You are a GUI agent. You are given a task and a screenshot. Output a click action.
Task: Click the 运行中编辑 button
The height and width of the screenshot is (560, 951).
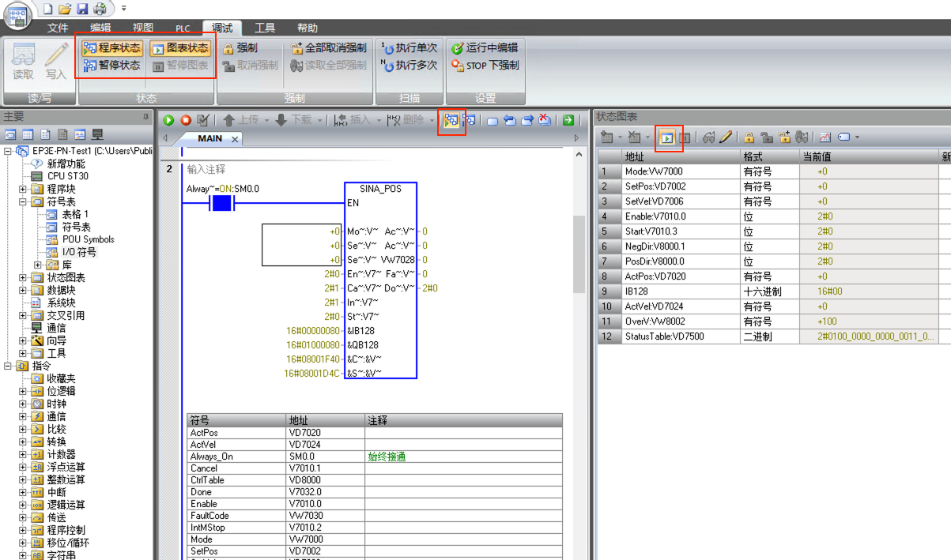[485, 48]
